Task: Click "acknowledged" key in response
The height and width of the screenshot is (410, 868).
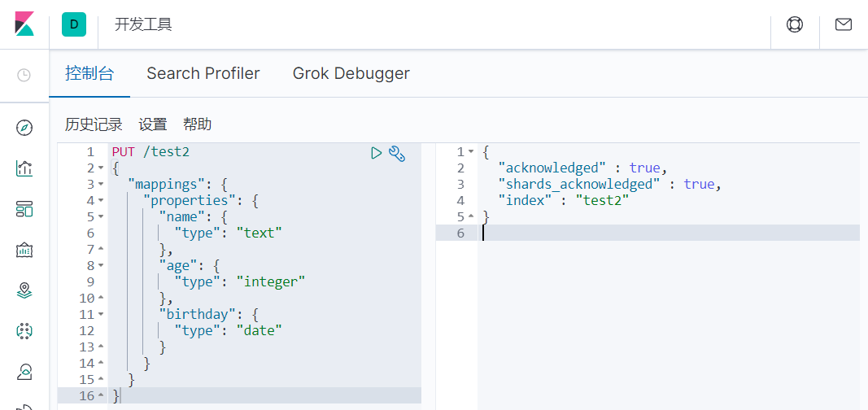Action: 552,168
